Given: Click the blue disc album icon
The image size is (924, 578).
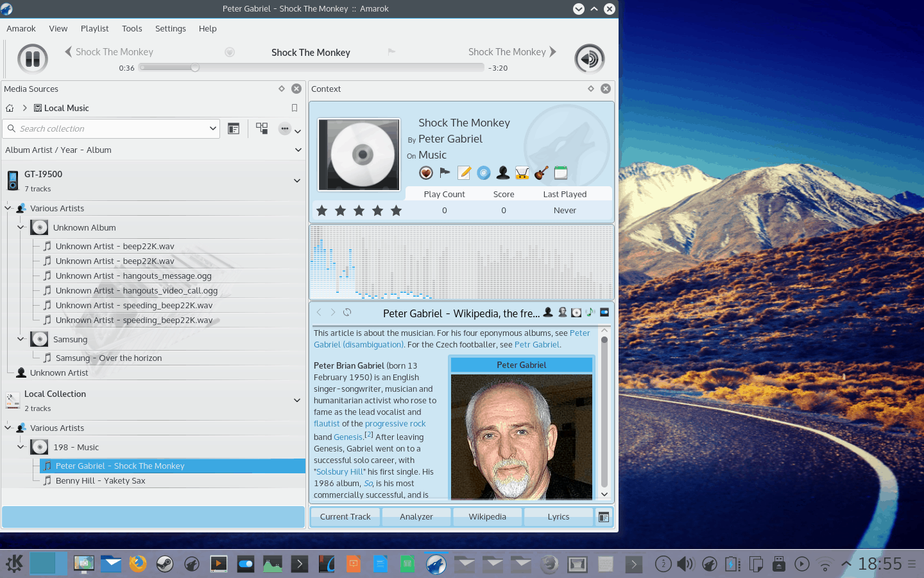Looking at the screenshot, I should 484,172.
